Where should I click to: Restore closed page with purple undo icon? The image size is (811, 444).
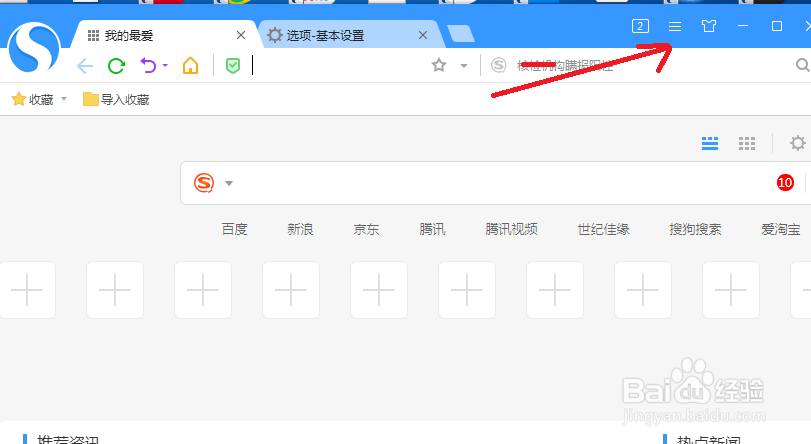148,66
